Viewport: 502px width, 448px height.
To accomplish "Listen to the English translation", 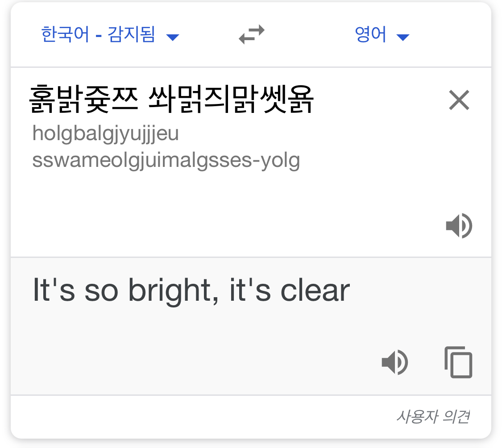I will coord(395,362).
